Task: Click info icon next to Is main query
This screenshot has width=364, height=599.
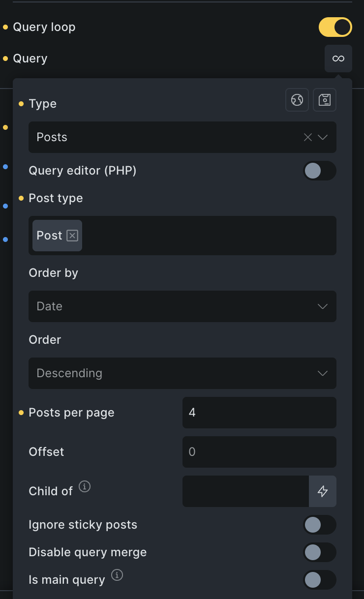Action: 117,575
